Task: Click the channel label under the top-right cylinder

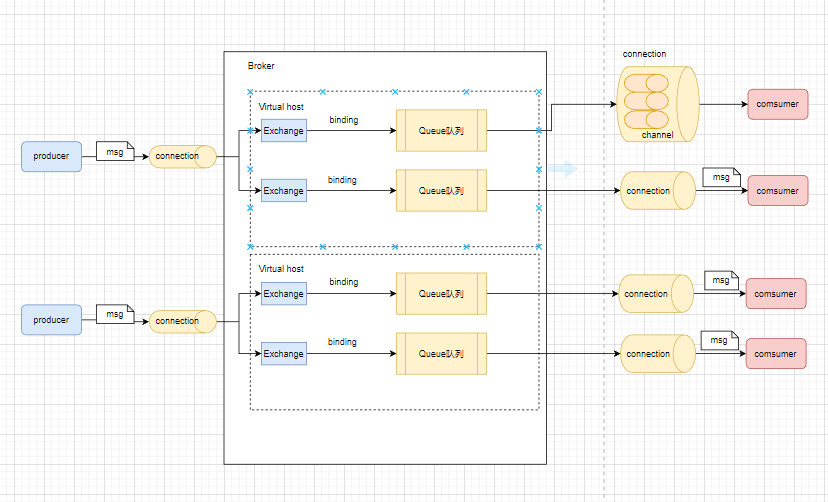Action: click(x=657, y=135)
